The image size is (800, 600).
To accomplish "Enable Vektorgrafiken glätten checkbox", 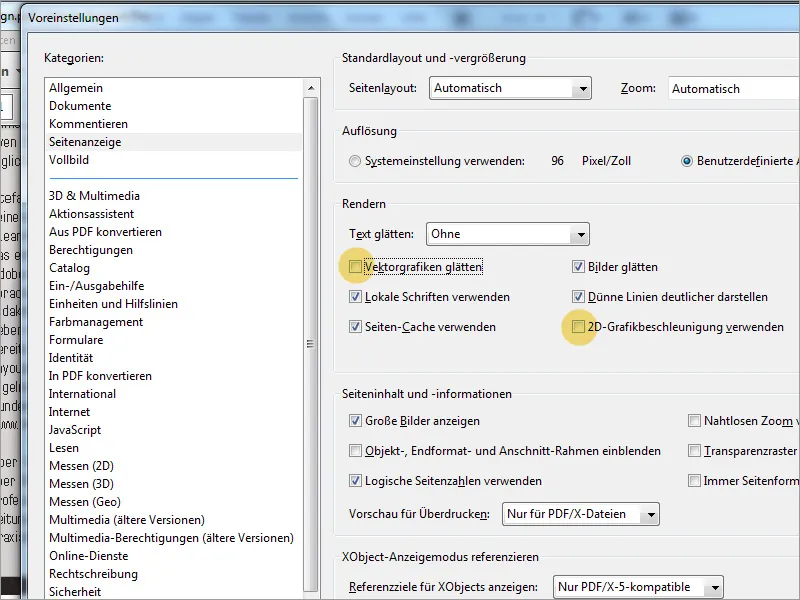I will [355, 267].
